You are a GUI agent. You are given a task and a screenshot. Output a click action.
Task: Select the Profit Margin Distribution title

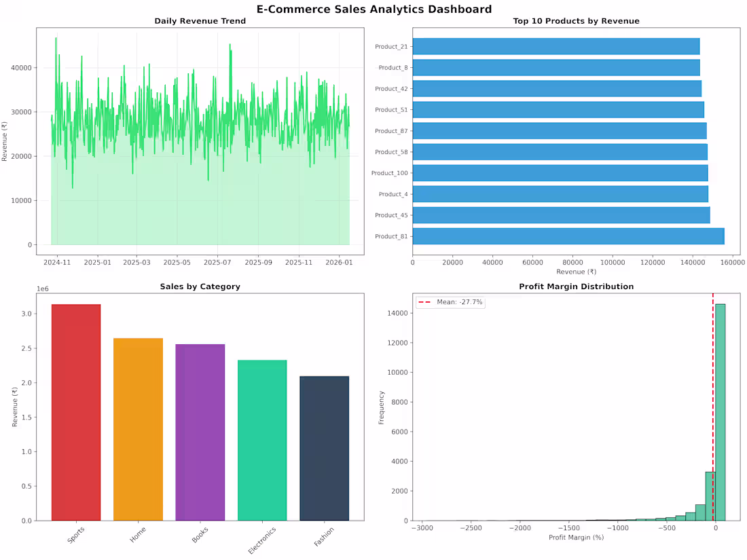point(576,286)
